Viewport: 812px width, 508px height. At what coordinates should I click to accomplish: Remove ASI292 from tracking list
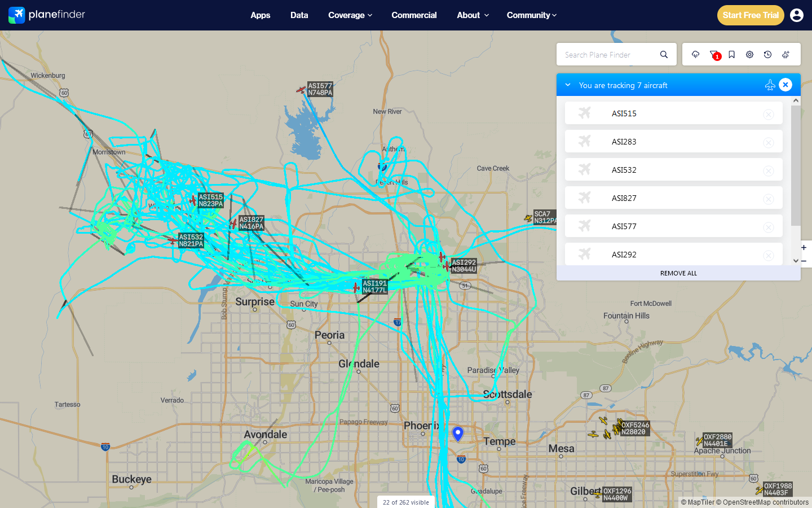point(769,255)
